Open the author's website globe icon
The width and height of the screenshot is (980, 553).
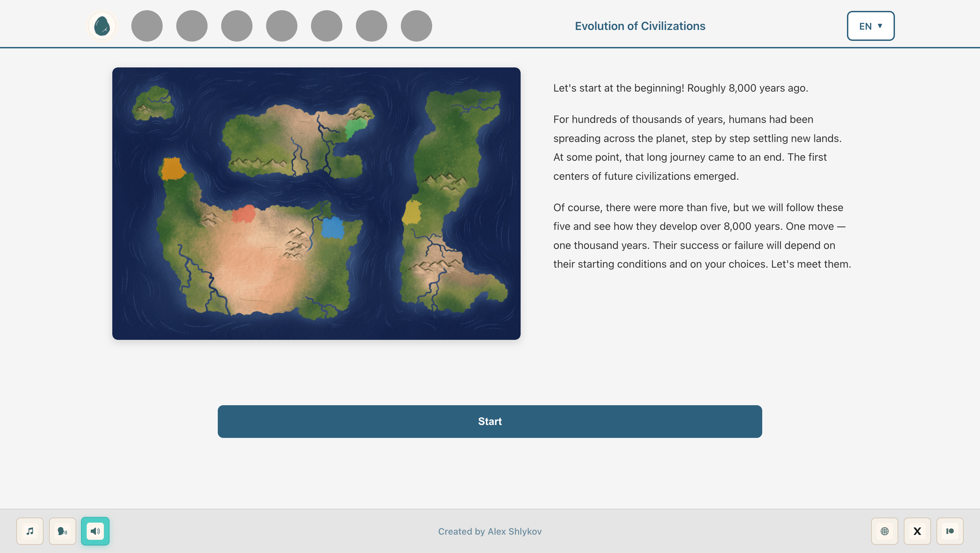(x=884, y=531)
